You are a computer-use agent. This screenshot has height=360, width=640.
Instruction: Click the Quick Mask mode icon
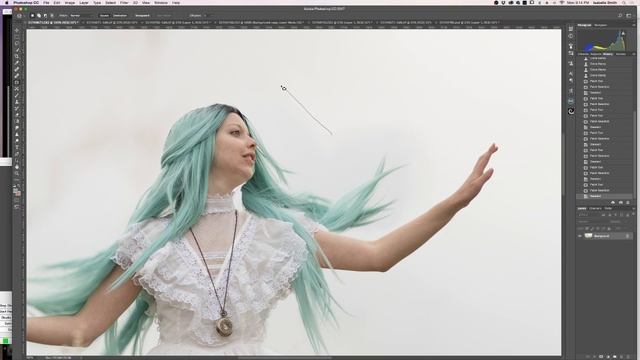click(x=17, y=200)
